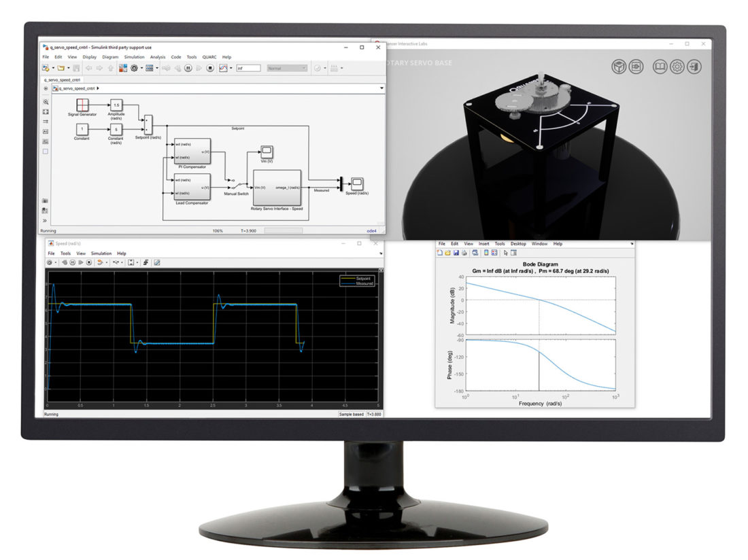Viewport: 748px width, 560px height.
Task: Open the Quanser Labs documentation book icon
Action: pos(659,66)
